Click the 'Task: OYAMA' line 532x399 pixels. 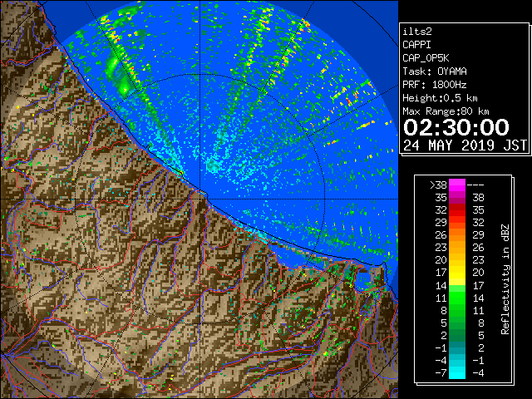click(x=435, y=71)
